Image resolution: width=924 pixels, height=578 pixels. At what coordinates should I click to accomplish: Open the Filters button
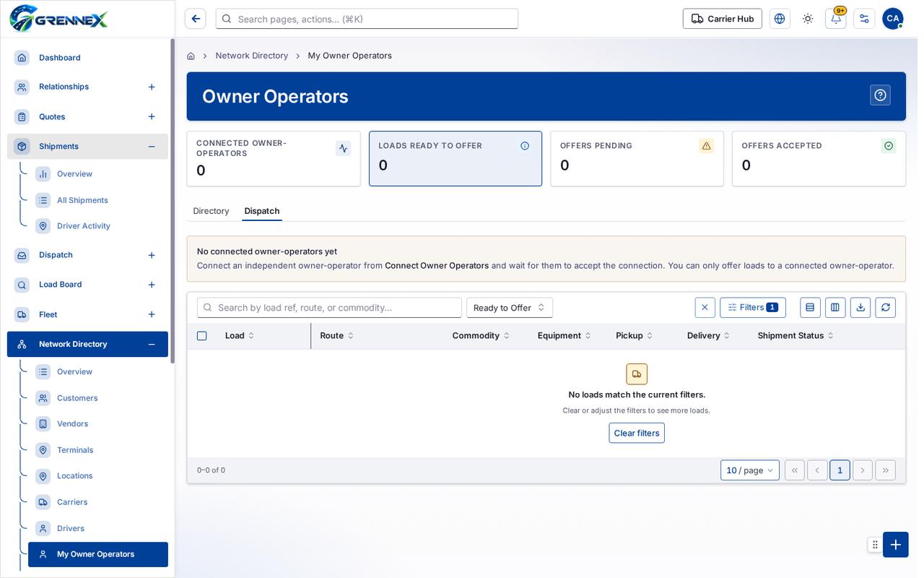coord(753,308)
